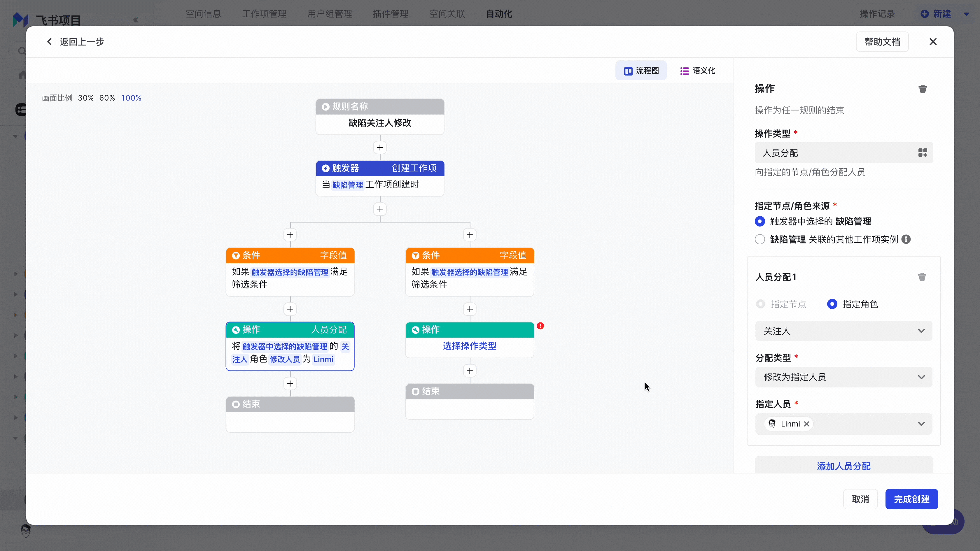Screen dimensions: 980x551
Task: Click the 新建 button label
Action: (942, 14)
